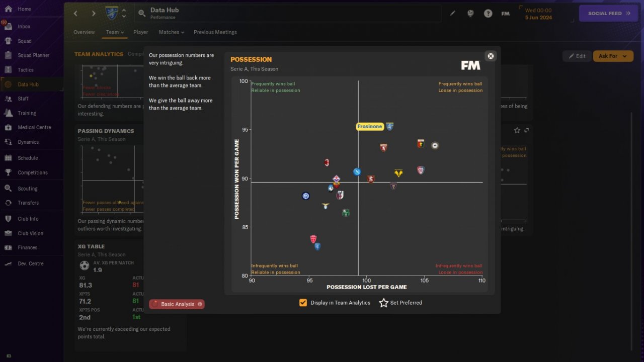Viewport: 644px width, 362px height.
Task: Click the Tactics board icon in sidebar
Action: [8, 70]
